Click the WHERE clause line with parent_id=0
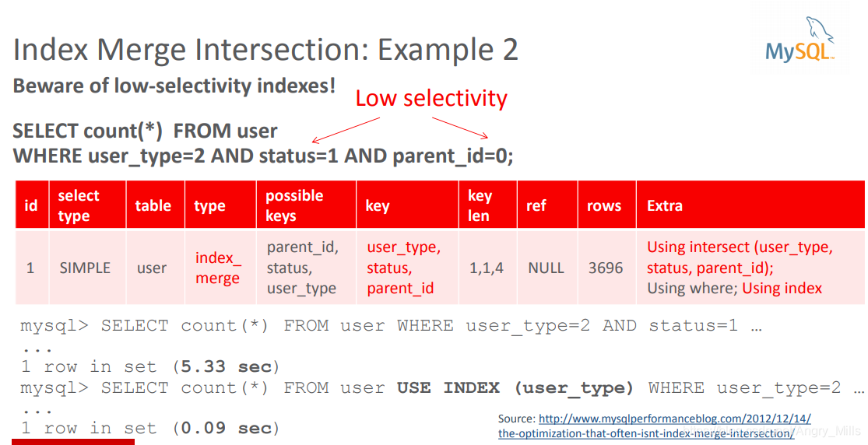868x445 pixels. tap(263, 156)
